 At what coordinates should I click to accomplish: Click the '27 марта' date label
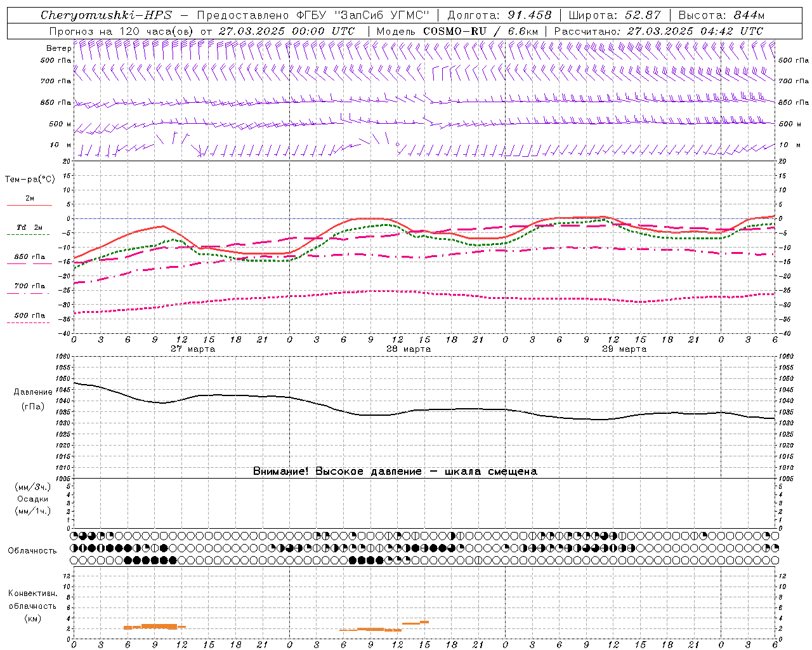point(193,348)
